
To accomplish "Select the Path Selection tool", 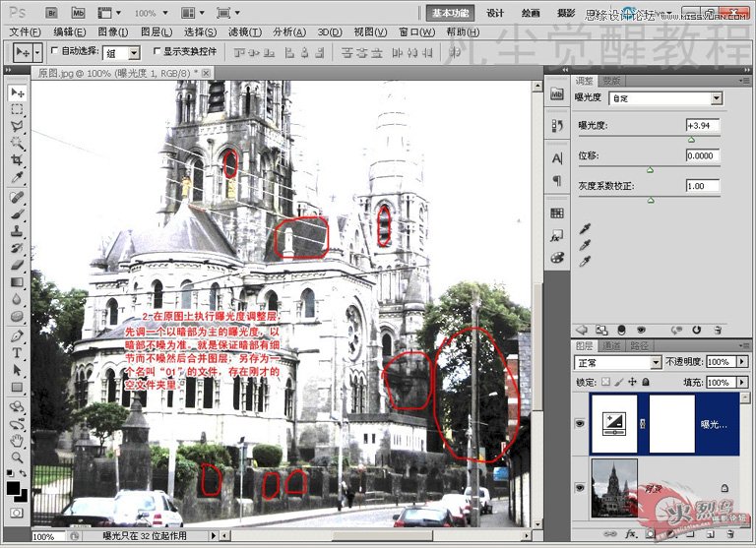I will click(x=18, y=370).
